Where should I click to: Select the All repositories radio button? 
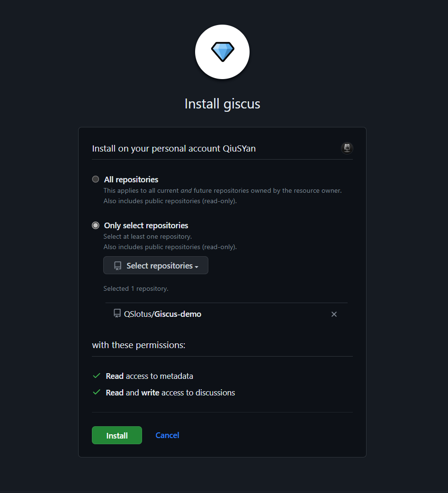pyautogui.click(x=96, y=179)
